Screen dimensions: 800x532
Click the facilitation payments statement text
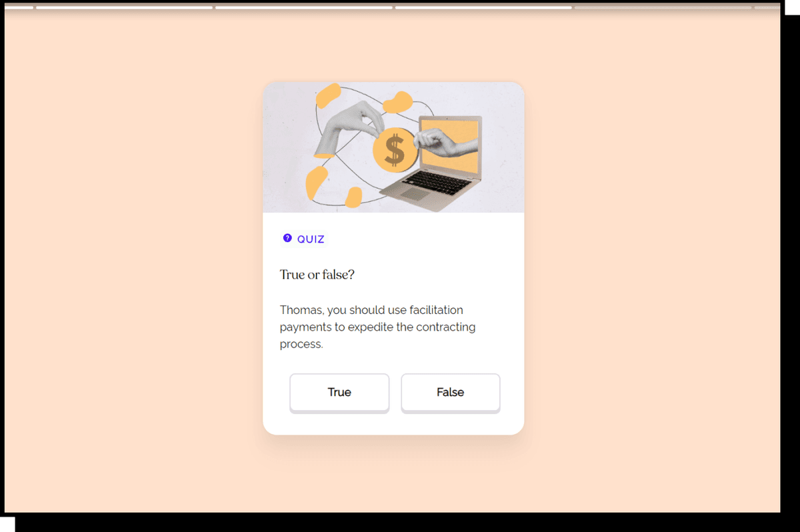point(378,327)
